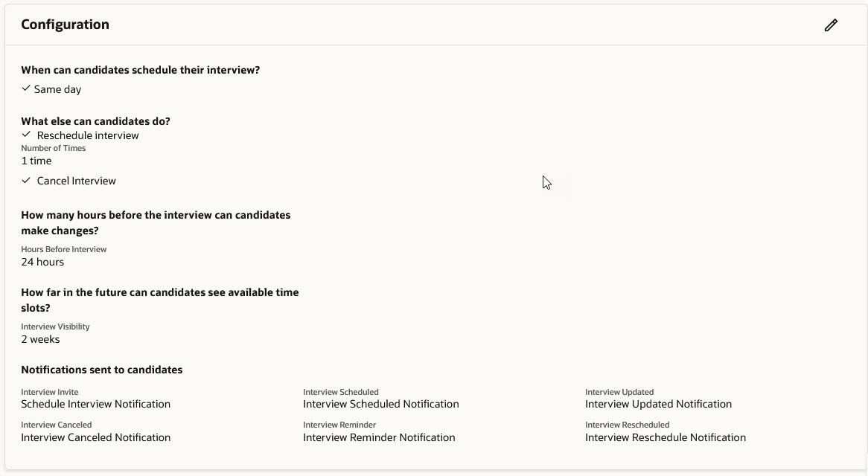868x476 pixels.
Task: Open the Interview Updated Notification
Action: click(658, 404)
